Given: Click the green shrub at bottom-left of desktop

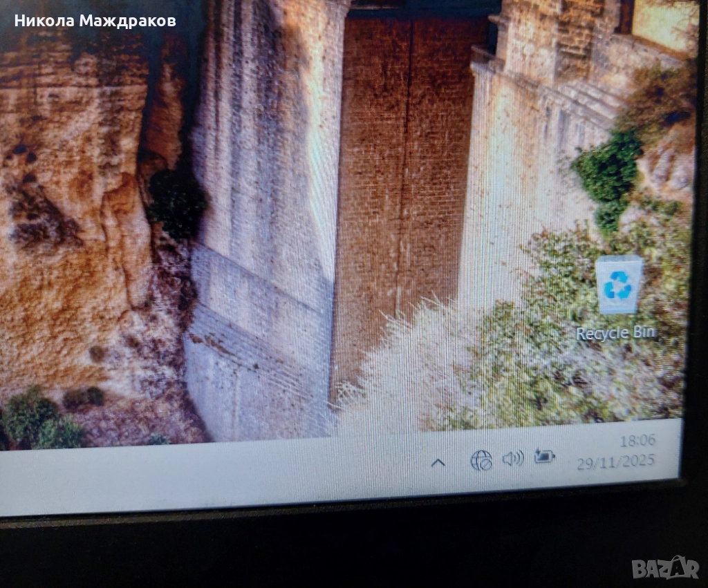Looking at the screenshot, I should (x=38, y=418).
